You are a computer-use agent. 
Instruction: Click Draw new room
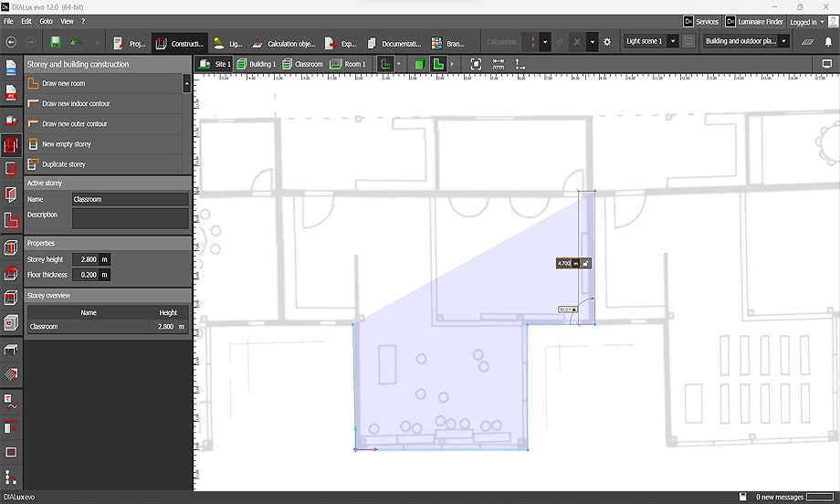pos(63,83)
